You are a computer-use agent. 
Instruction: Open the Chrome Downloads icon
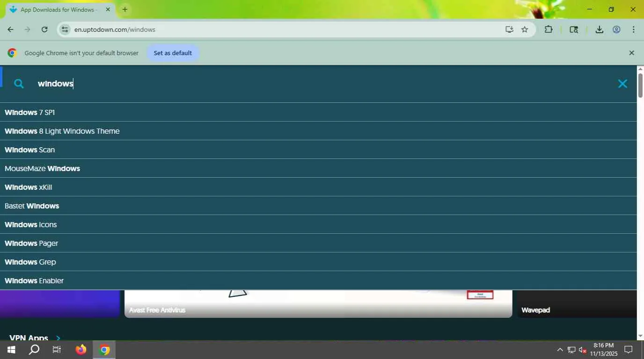[x=599, y=29]
